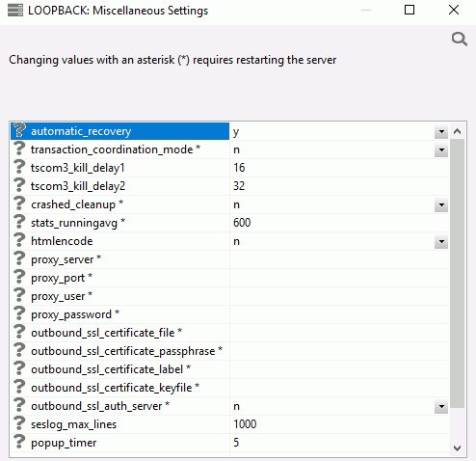Open help icon beside stats_runningavg
The image size is (476, 461).
[x=19, y=222]
